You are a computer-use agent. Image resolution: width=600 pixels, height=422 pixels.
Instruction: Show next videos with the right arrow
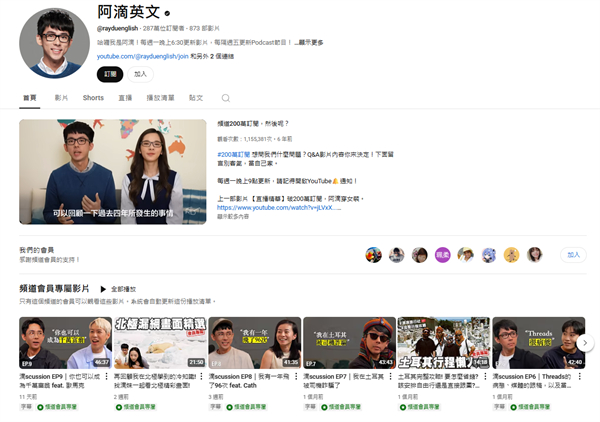click(x=585, y=343)
